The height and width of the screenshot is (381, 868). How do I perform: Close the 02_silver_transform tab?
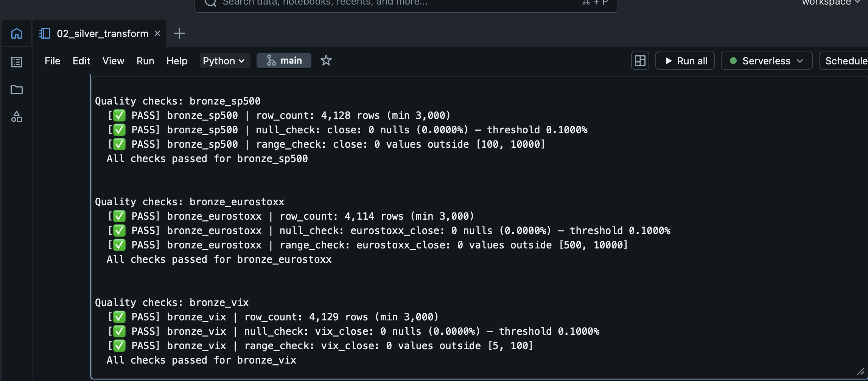(x=157, y=33)
